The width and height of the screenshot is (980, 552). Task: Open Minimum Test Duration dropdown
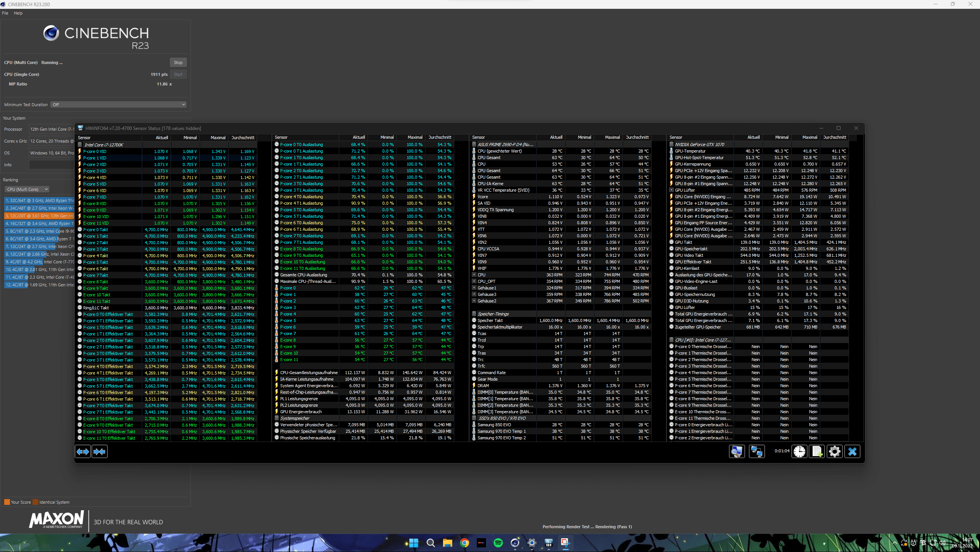point(118,105)
